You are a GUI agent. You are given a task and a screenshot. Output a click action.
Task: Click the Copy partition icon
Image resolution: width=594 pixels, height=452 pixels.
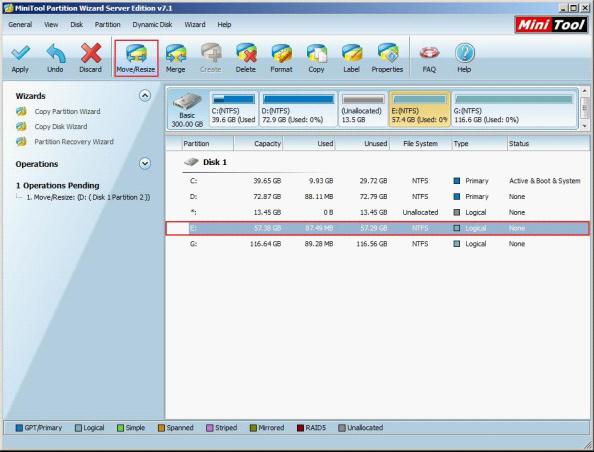317,53
